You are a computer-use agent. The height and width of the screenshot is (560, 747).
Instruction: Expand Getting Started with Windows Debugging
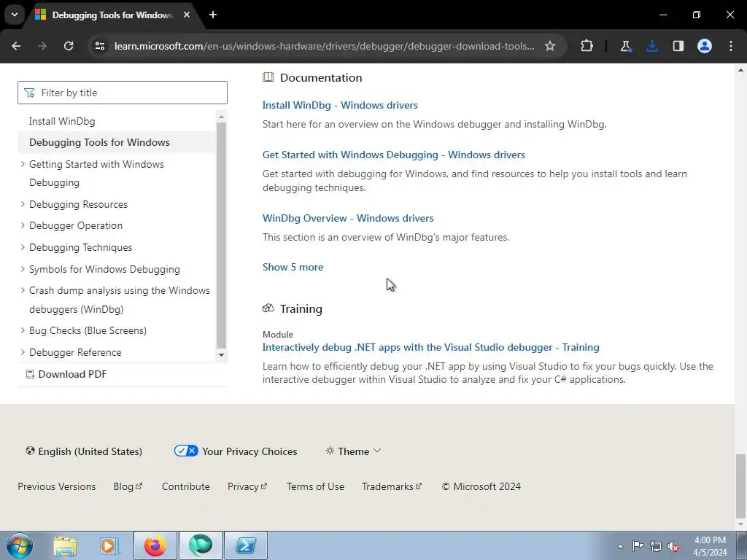(23, 164)
